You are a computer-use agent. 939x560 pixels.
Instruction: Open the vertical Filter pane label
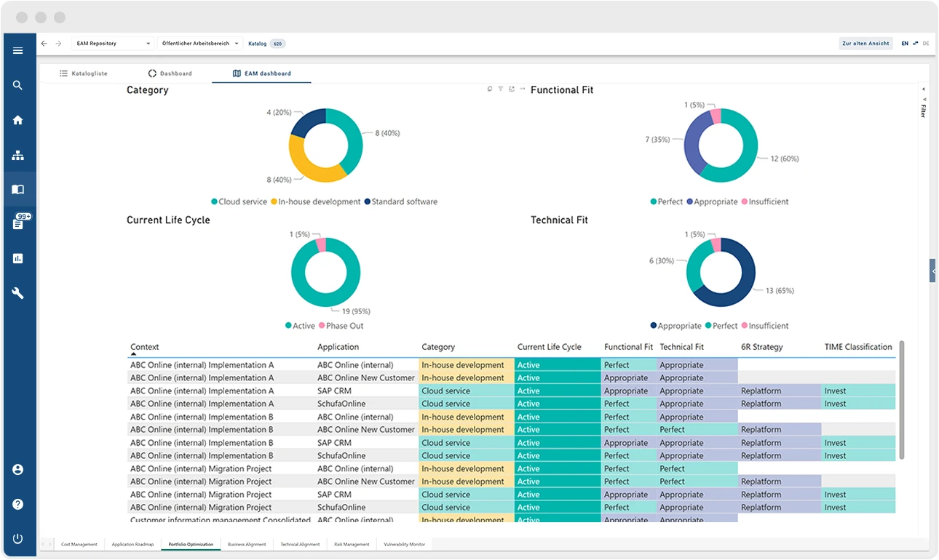pyautogui.click(x=923, y=111)
